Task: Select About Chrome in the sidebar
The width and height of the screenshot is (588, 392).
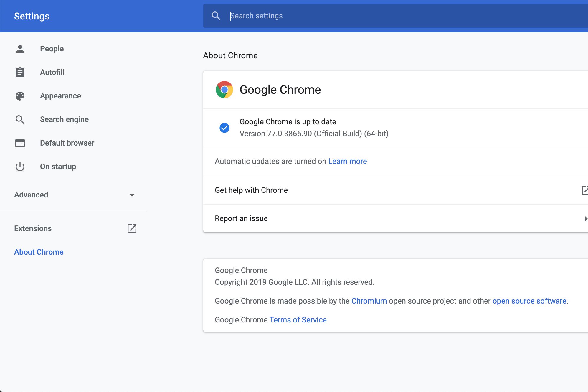Action: point(39,252)
